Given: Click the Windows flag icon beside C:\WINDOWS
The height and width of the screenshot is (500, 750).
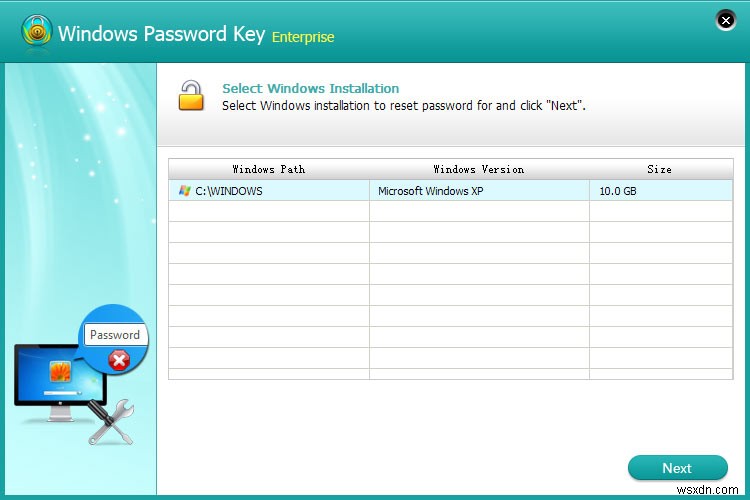Looking at the screenshot, I should click(x=184, y=191).
